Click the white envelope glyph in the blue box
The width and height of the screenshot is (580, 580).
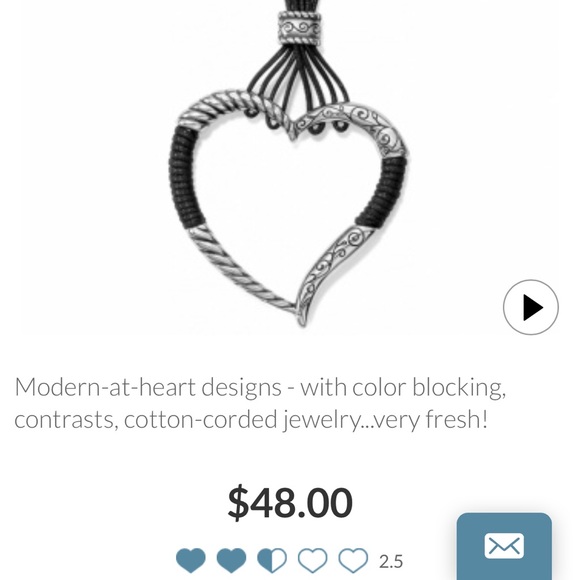tap(504, 546)
